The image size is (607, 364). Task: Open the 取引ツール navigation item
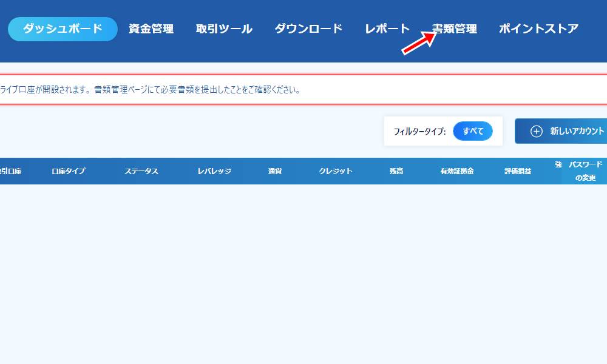tap(224, 28)
